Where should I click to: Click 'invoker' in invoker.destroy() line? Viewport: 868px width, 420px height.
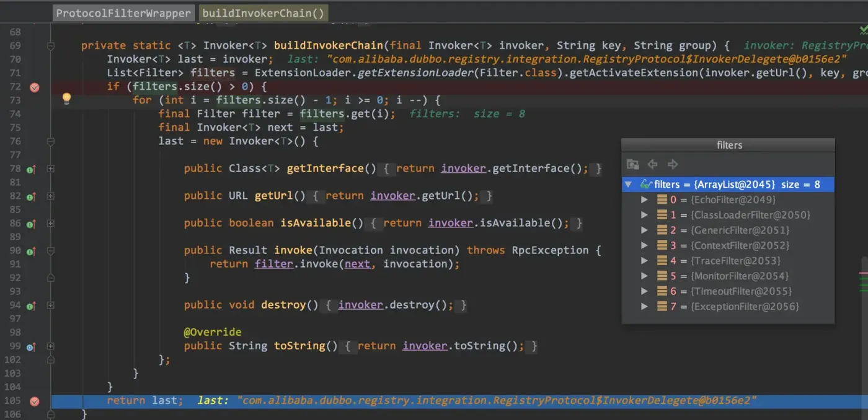tap(361, 305)
